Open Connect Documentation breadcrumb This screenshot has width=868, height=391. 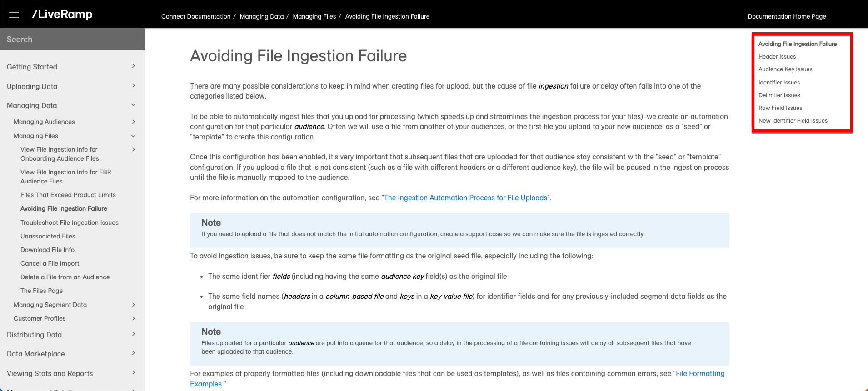tap(196, 16)
